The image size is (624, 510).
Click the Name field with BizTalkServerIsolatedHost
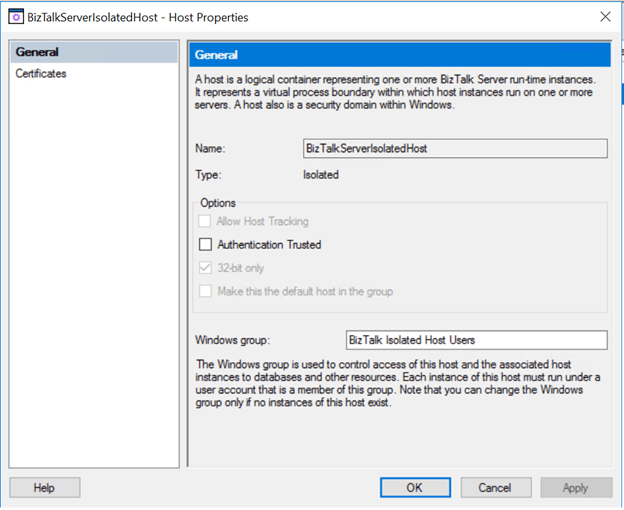[x=454, y=148]
